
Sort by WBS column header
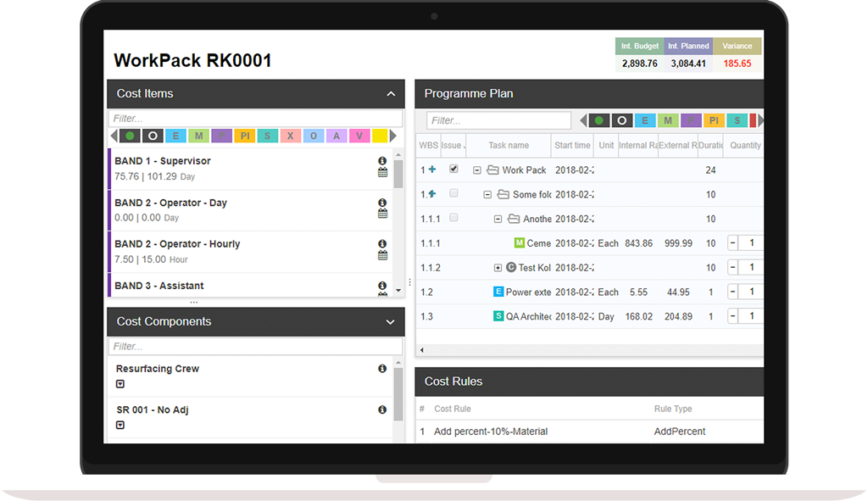click(428, 146)
